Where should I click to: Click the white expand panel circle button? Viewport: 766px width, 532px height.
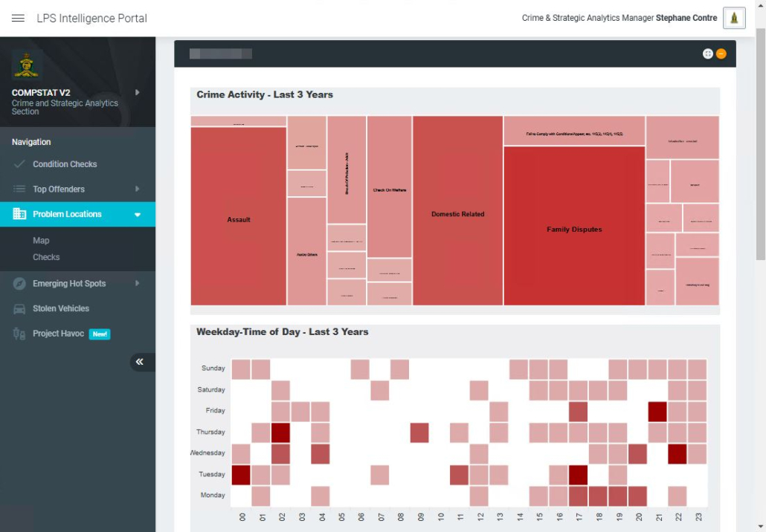[x=707, y=53]
